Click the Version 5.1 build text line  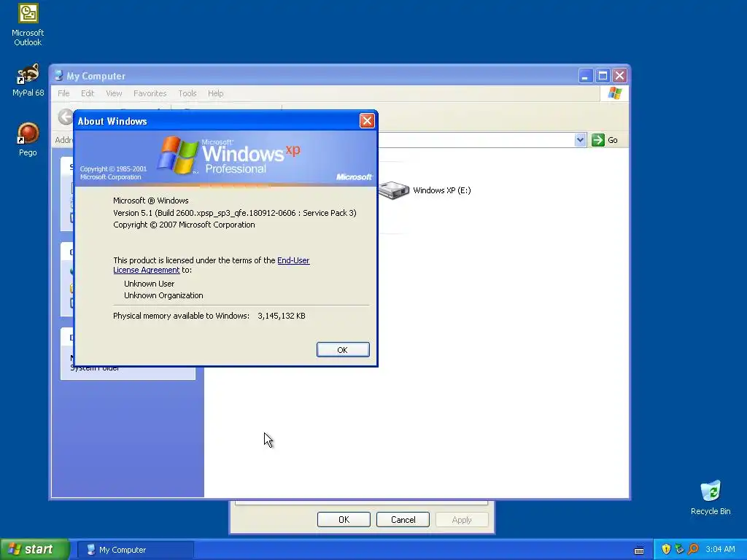(x=234, y=213)
